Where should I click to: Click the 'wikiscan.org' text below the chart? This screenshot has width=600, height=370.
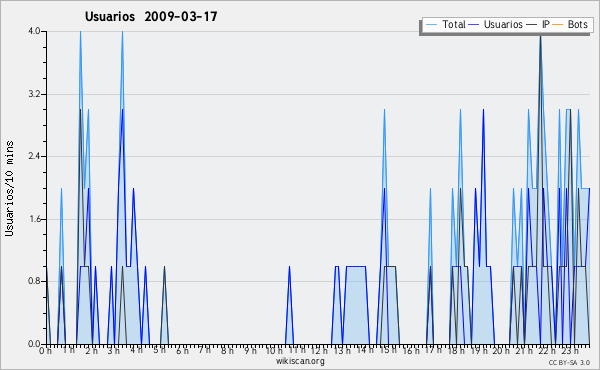coord(300,361)
